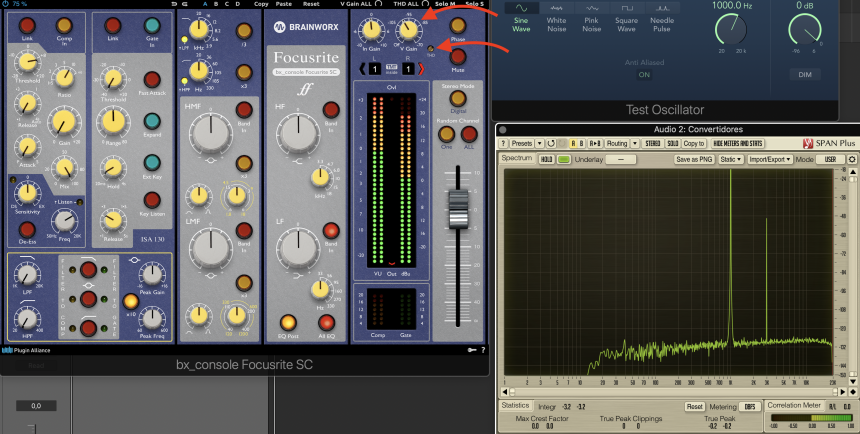Click Reset in plugin toolbar
This screenshot has height=434, width=860.
point(311,4)
